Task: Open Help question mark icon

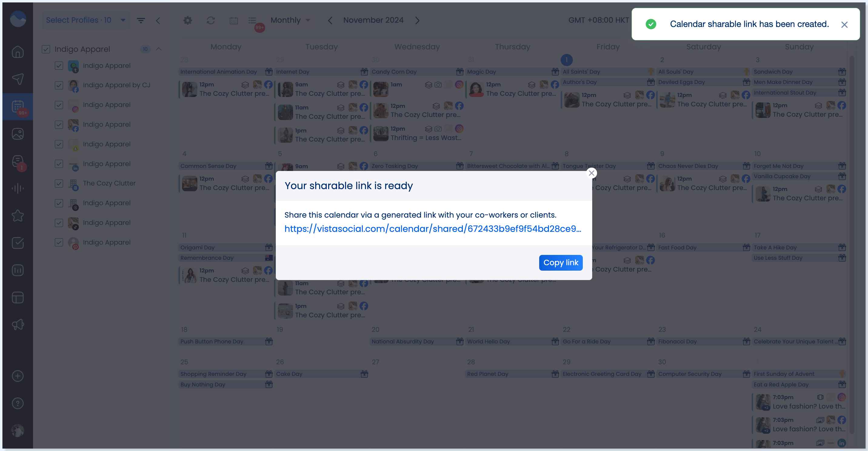Action: [x=18, y=403]
